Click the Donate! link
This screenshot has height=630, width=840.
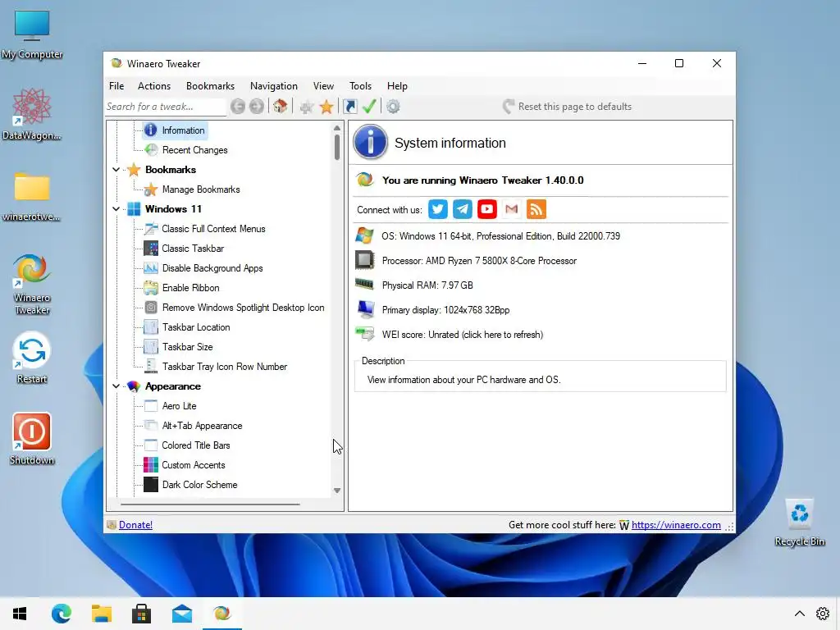click(135, 525)
